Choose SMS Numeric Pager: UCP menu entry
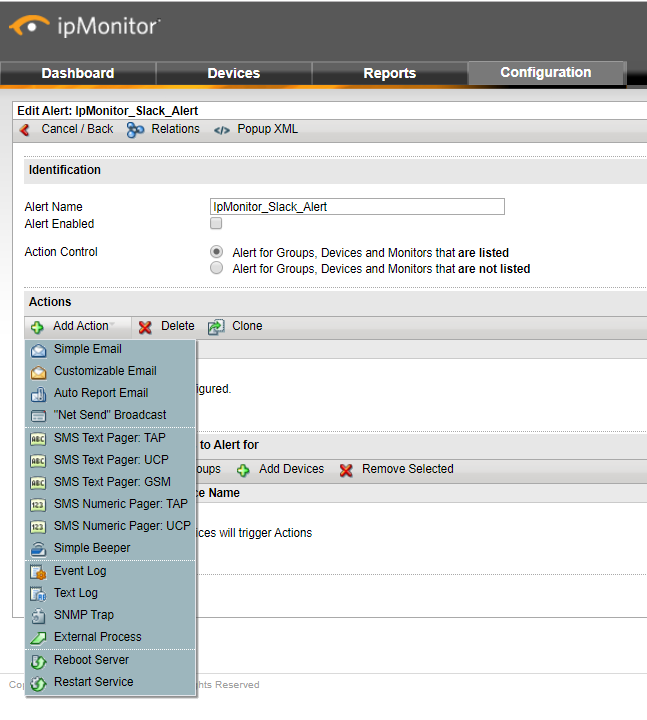This screenshot has height=720, width=647. coord(110,526)
